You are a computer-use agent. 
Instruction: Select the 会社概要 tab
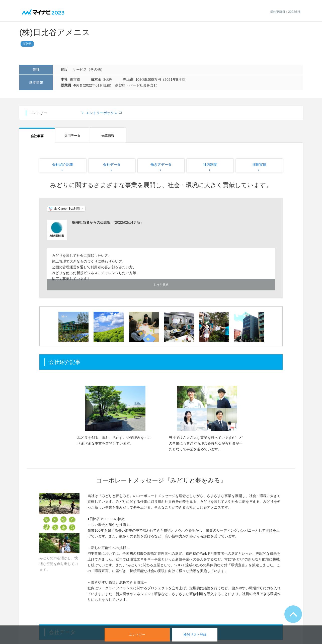[37, 136]
